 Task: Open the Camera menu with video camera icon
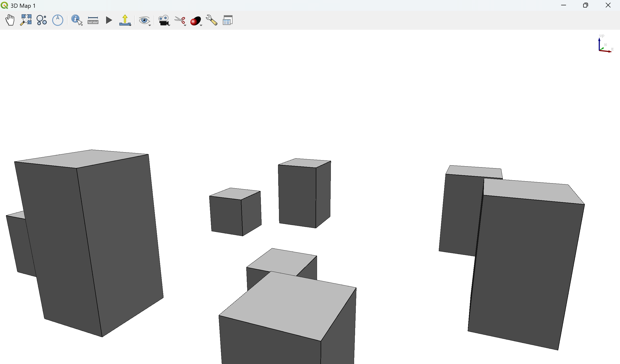164,20
